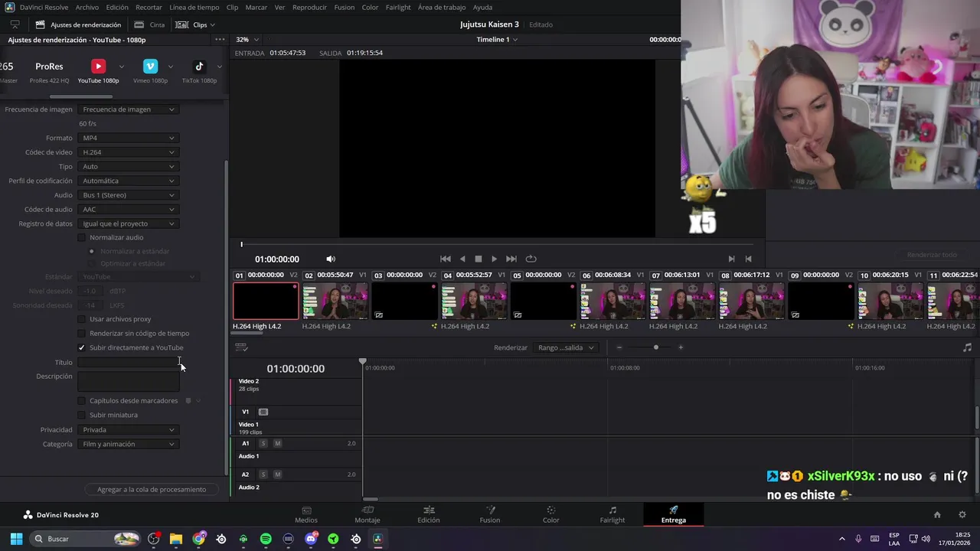Open Audio Bus 1 (Stereo) dropdown

pyautogui.click(x=129, y=195)
